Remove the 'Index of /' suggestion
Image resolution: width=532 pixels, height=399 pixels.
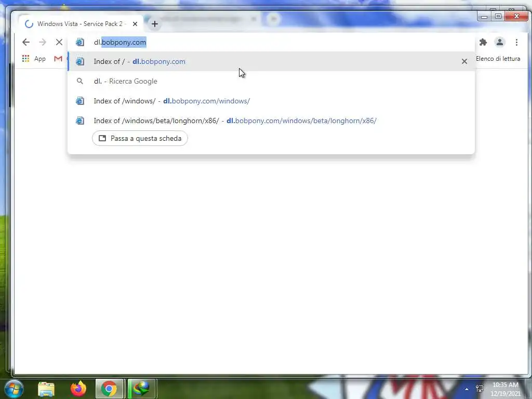pos(464,61)
